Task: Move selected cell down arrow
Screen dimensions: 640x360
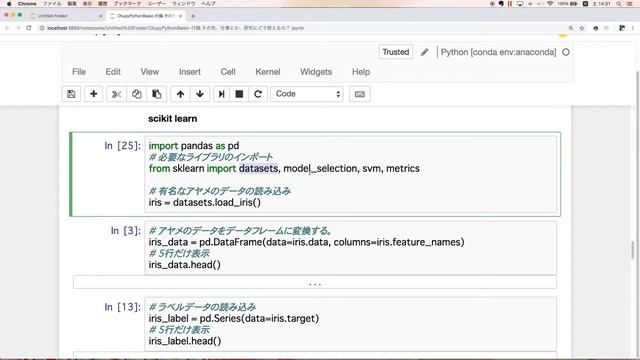Action: point(200,94)
